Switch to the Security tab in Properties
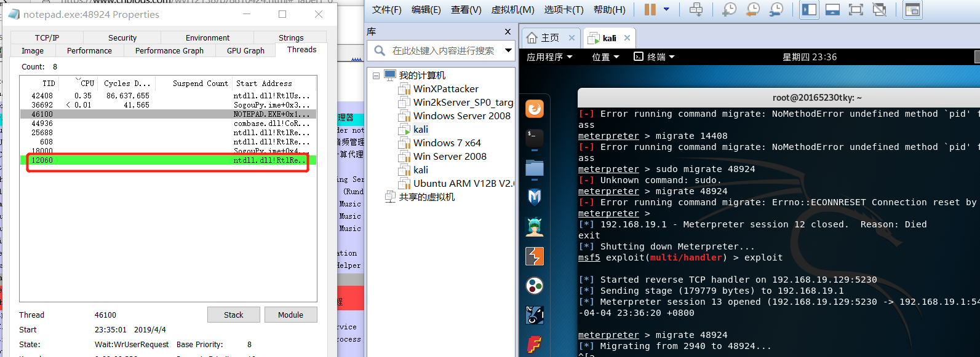This screenshot has width=980, height=357. point(122,37)
